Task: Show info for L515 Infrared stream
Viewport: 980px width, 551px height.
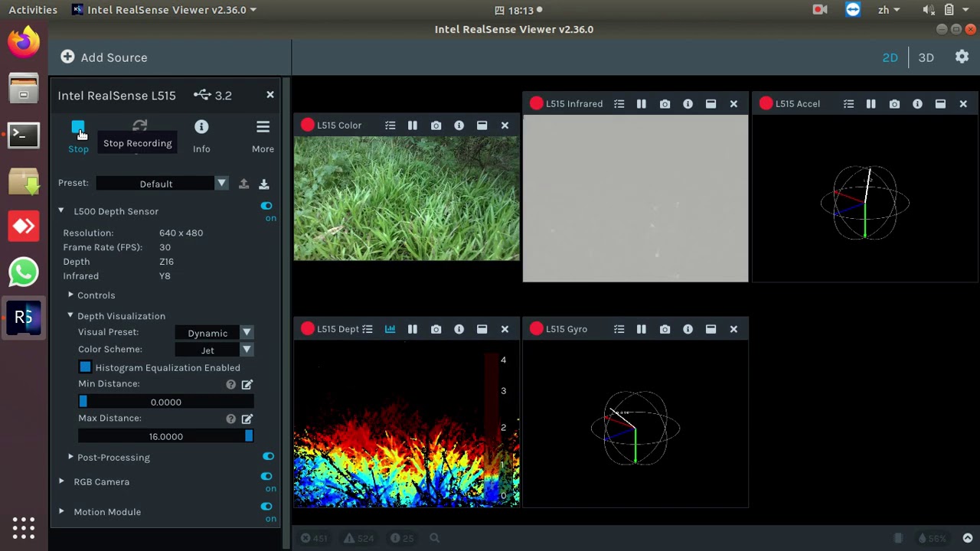Action: point(688,104)
